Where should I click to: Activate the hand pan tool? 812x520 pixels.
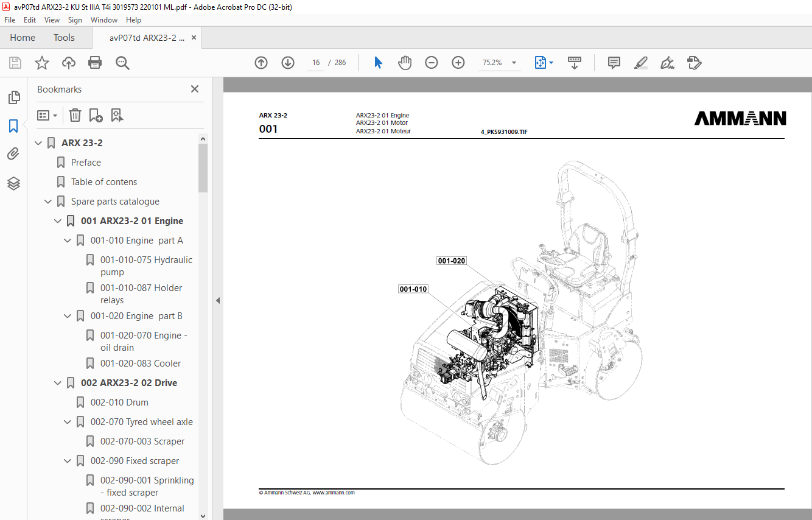pyautogui.click(x=405, y=63)
